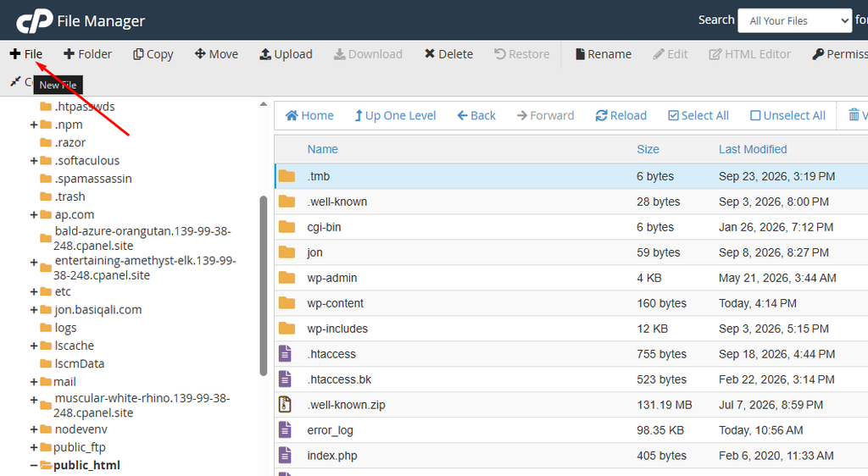Delete the selected item
This screenshot has width=868, height=476.
coord(449,54)
